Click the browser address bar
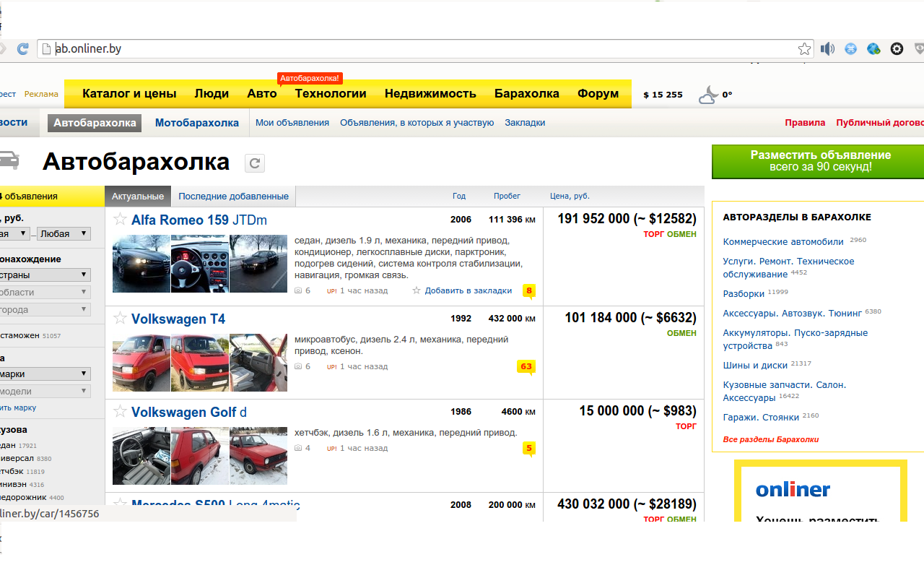This screenshot has width=924, height=578. [x=426, y=49]
